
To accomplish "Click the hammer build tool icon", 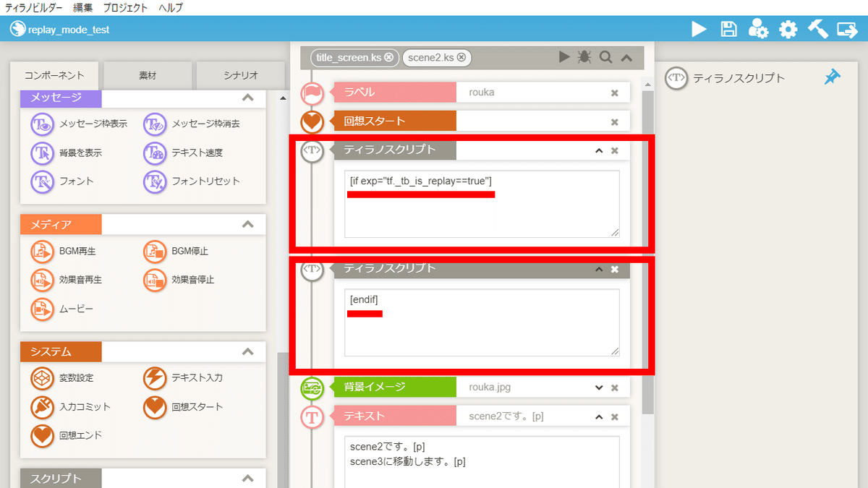I will tap(817, 29).
